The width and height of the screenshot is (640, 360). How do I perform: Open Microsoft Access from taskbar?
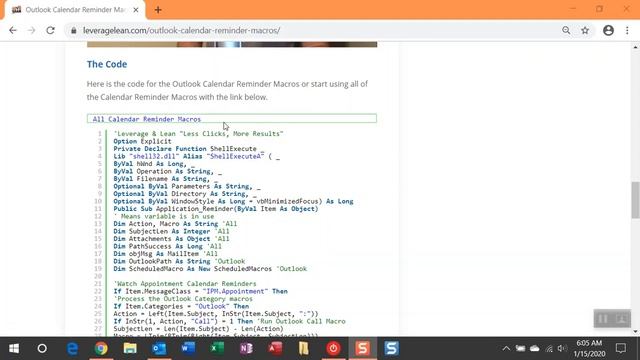(275, 348)
